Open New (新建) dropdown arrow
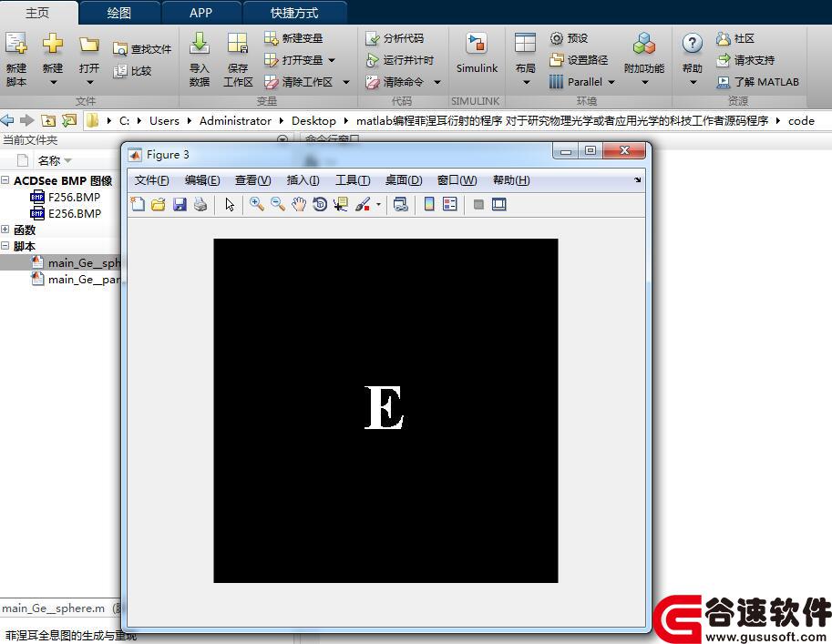Screen dimensions: 832x644 pos(53,82)
